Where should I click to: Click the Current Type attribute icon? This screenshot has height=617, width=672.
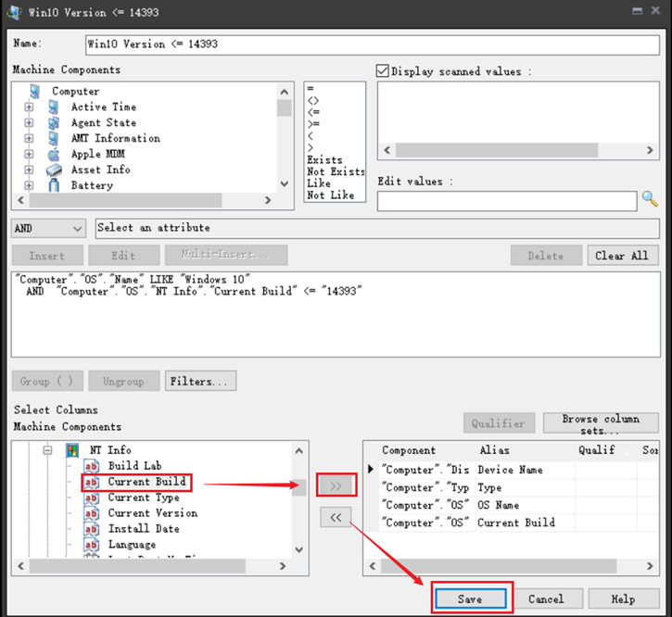point(91,497)
